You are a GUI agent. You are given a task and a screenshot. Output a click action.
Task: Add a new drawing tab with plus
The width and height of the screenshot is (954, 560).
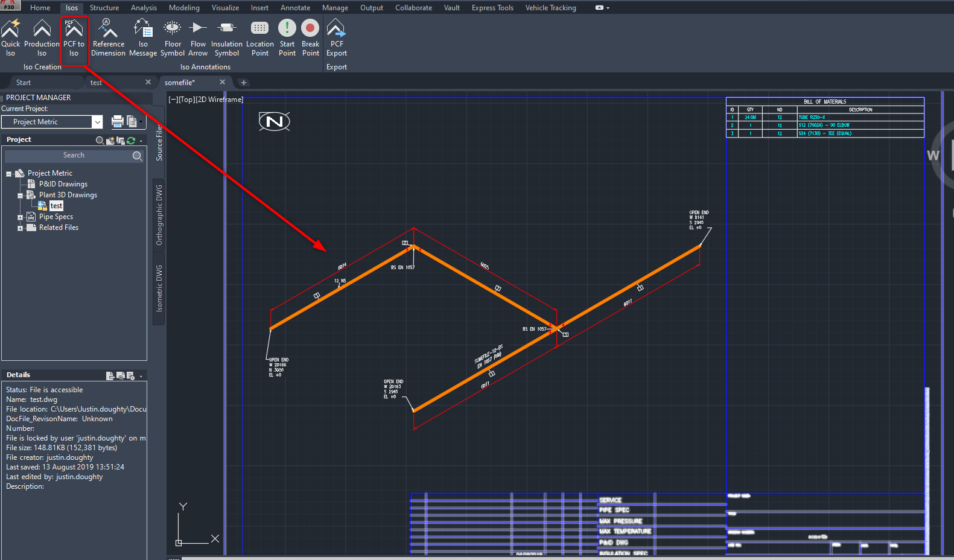click(244, 83)
